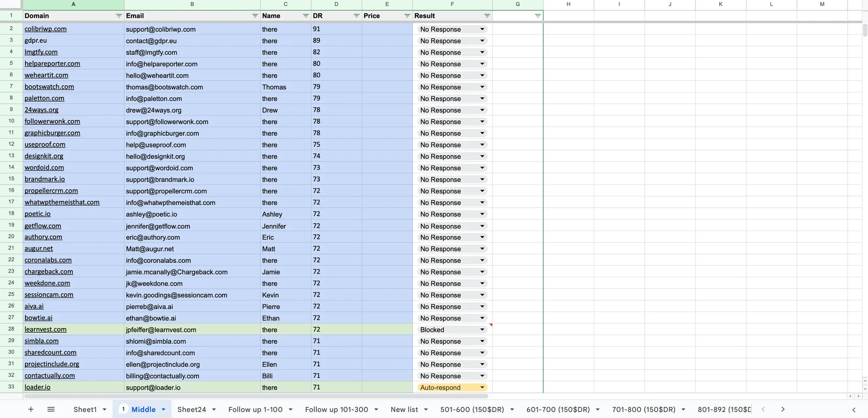Screen dimensions: 868x418
Task: Open contactually.com domain link
Action: [x=50, y=376]
